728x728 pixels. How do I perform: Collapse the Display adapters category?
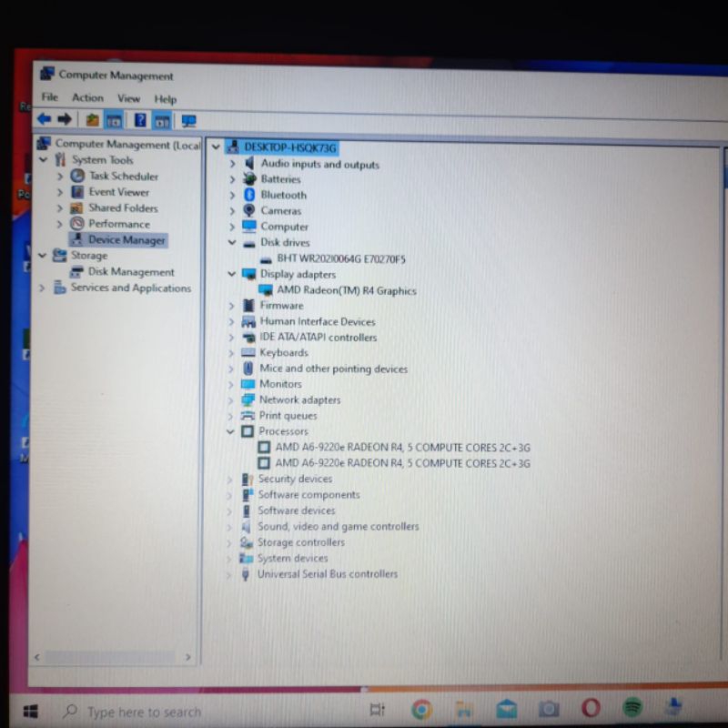231,274
